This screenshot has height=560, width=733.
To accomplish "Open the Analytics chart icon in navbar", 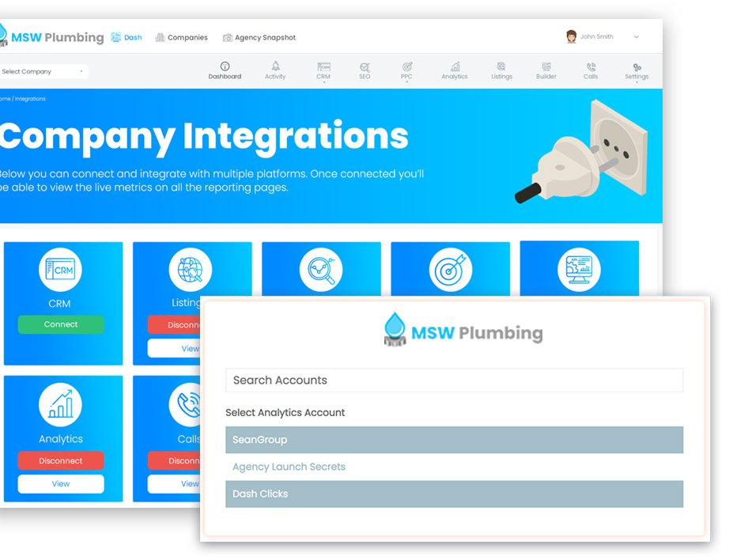I will click(x=455, y=67).
